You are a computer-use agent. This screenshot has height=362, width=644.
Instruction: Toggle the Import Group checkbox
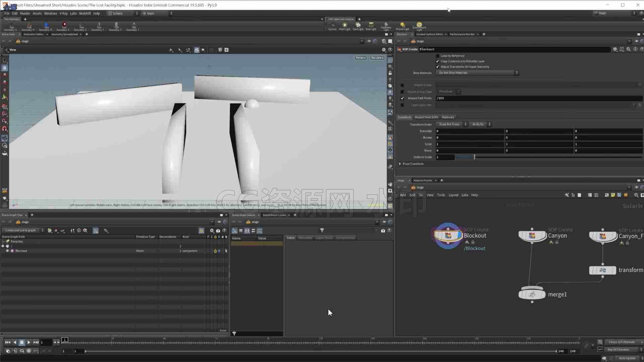[x=402, y=85]
